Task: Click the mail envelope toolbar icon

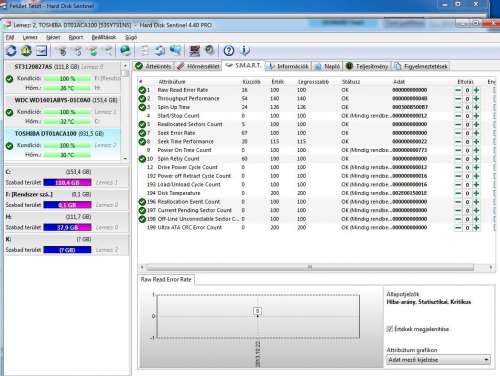Action: click(x=41, y=51)
